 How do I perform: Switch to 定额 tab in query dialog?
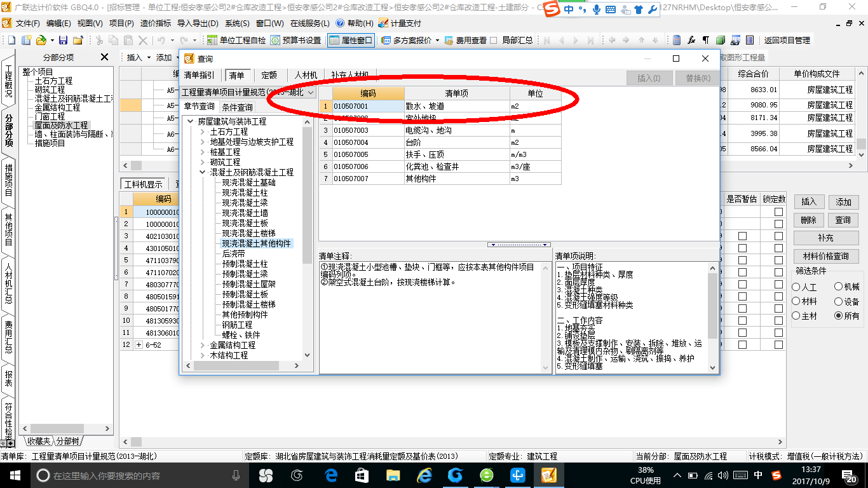tap(269, 75)
